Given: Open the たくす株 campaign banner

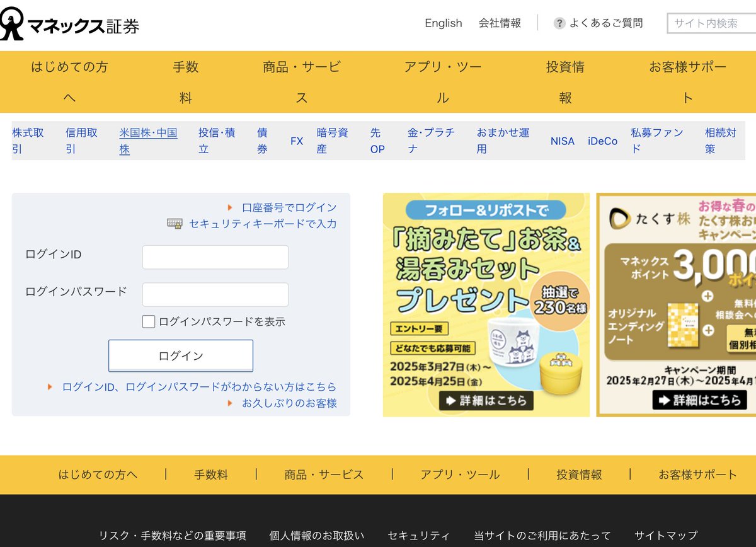Looking at the screenshot, I should pyautogui.click(x=676, y=304).
